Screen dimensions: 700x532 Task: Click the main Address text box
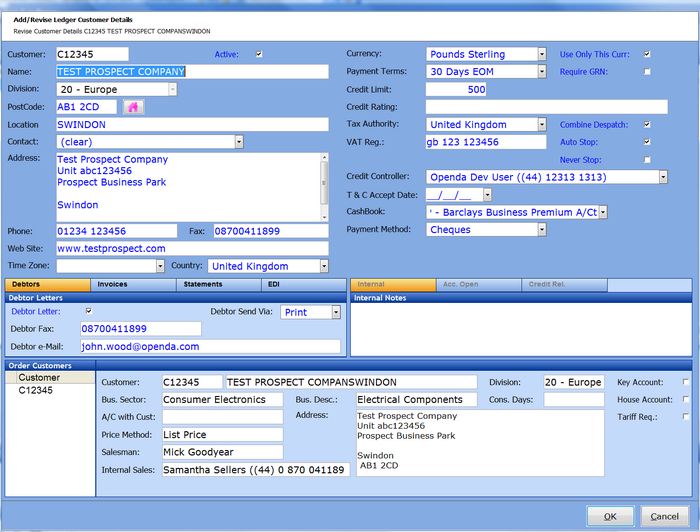point(188,187)
